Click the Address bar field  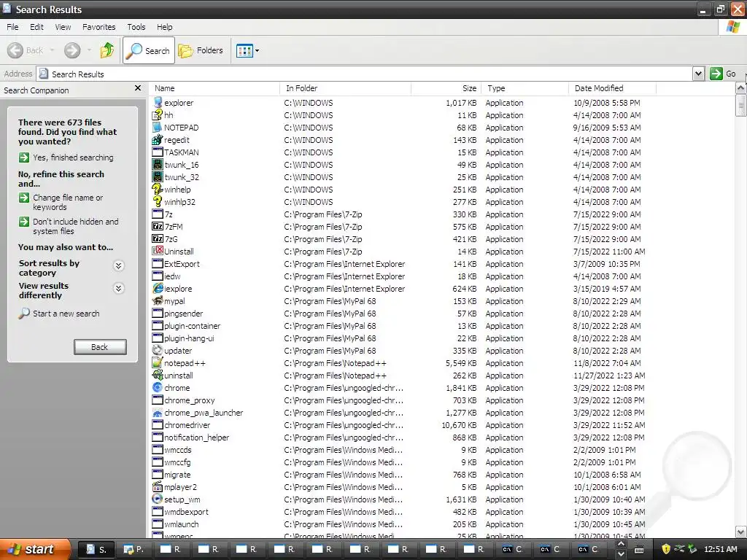[365, 74]
